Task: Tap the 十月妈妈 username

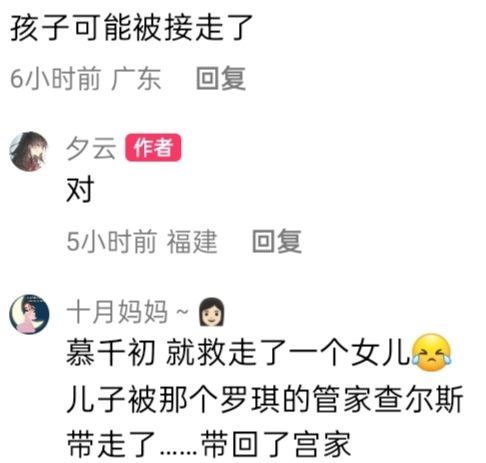Action: coord(117,312)
